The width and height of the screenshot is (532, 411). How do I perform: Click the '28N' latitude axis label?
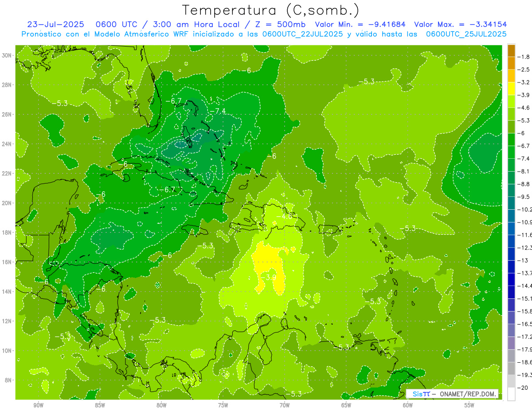(8, 85)
